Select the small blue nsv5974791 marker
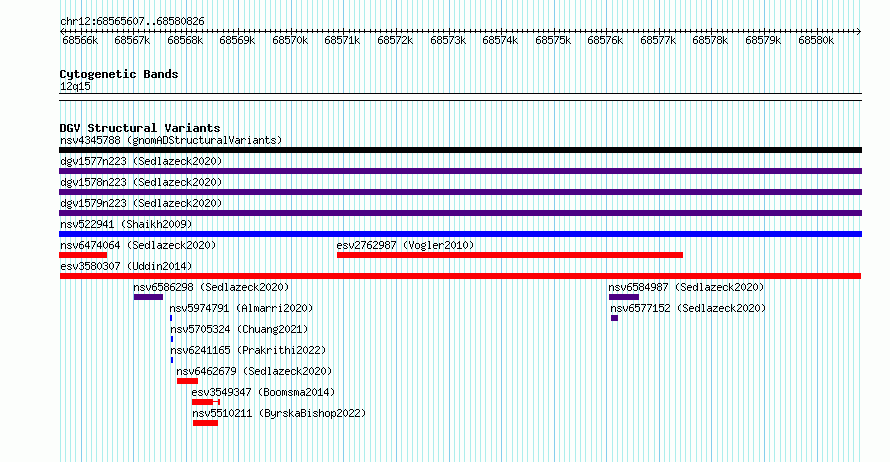This screenshot has width=890, height=462. [171, 318]
